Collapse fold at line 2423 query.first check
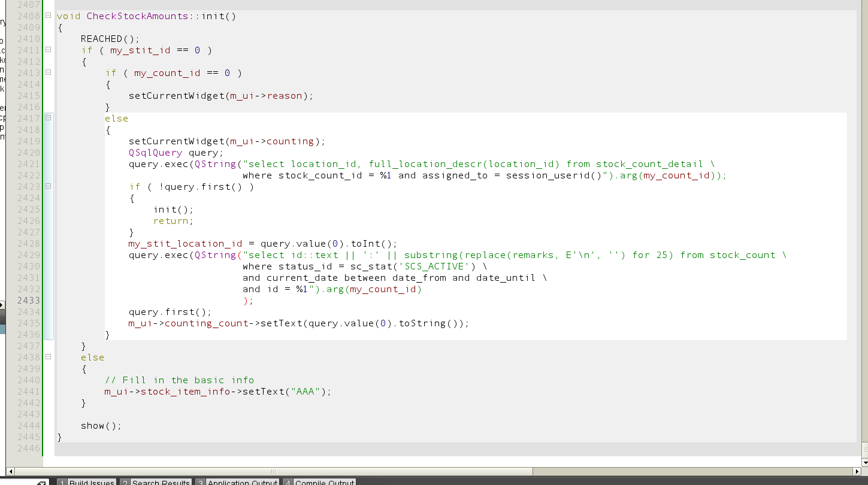The height and width of the screenshot is (485, 868). point(48,187)
